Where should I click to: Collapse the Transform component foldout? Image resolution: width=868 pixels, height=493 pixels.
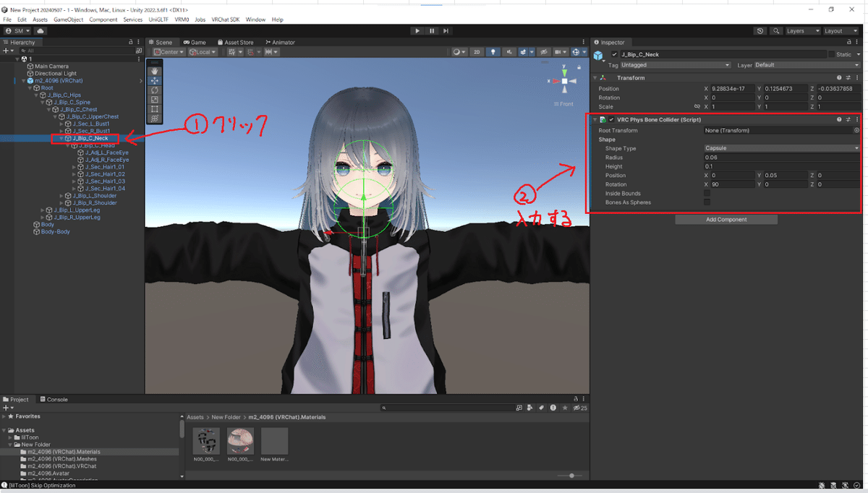click(x=595, y=77)
